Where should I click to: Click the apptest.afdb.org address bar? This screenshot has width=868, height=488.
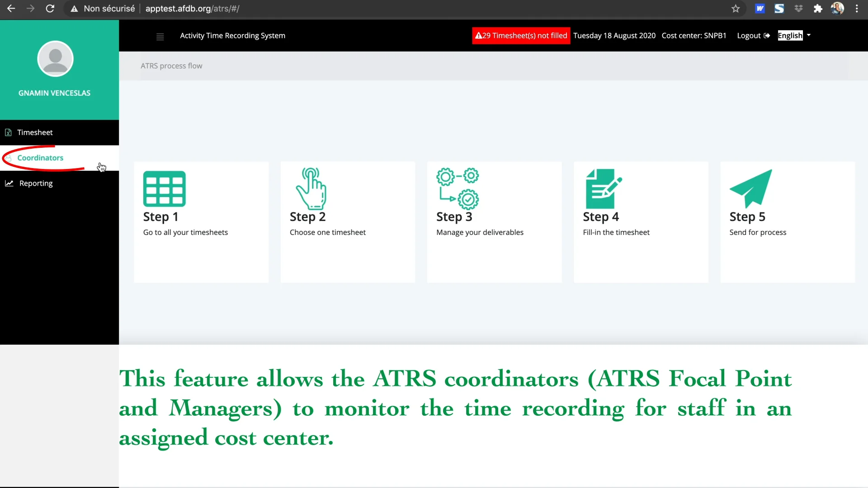point(192,9)
